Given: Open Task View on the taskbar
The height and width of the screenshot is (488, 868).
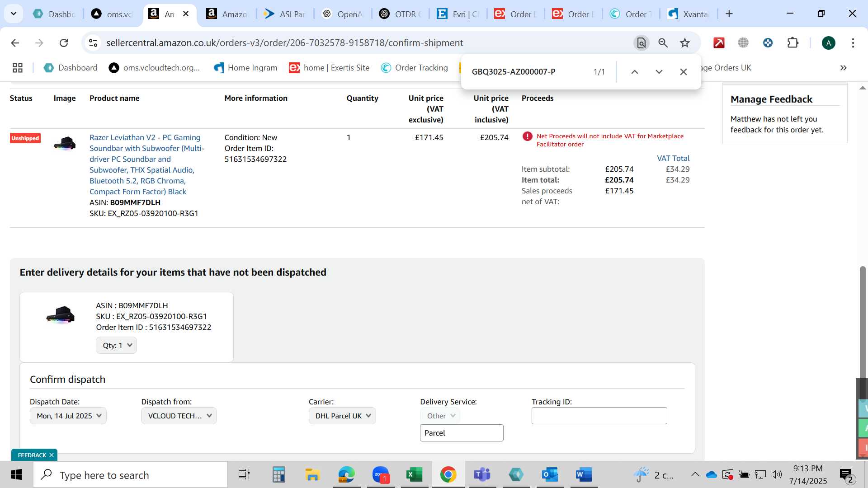Looking at the screenshot, I should coord(244,475).
